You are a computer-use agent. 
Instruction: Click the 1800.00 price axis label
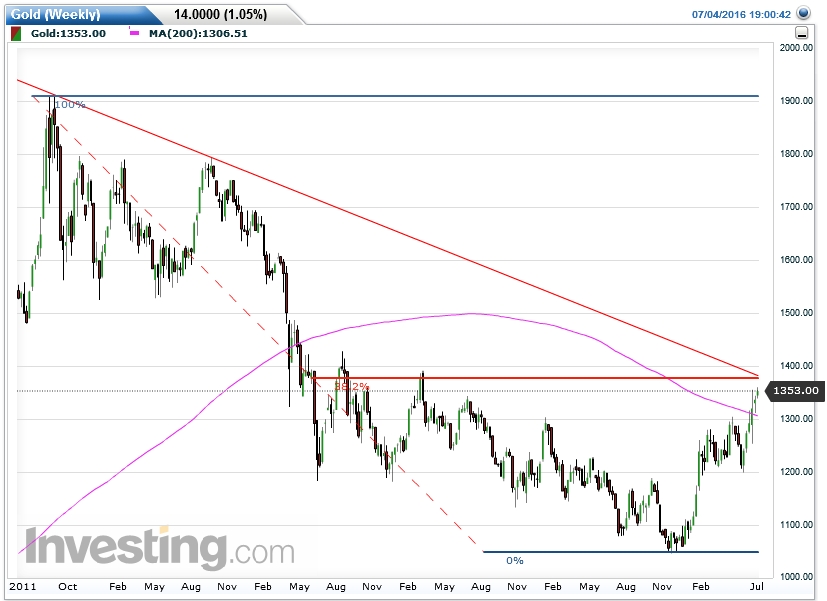(x=796, y=154)
